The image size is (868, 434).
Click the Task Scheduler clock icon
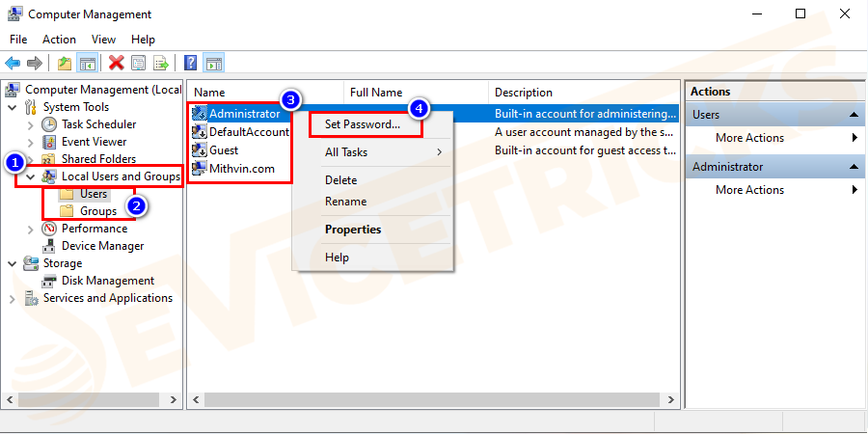pyautogui.click(x=49, y=124)
